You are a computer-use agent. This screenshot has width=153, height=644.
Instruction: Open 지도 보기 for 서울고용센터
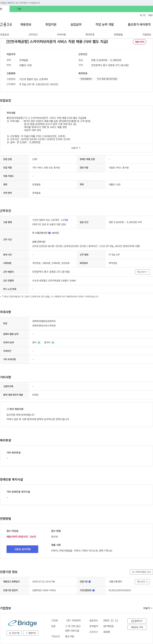point(142,581)
